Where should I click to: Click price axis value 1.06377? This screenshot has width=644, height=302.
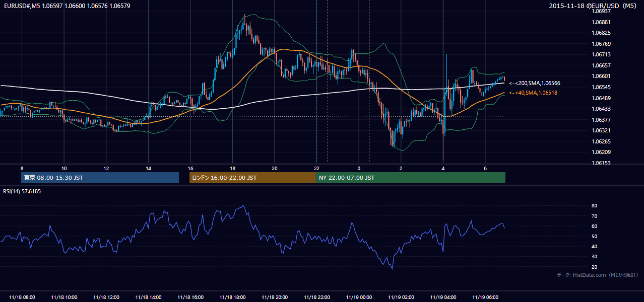pyautogui.click(x=601, y=120)
